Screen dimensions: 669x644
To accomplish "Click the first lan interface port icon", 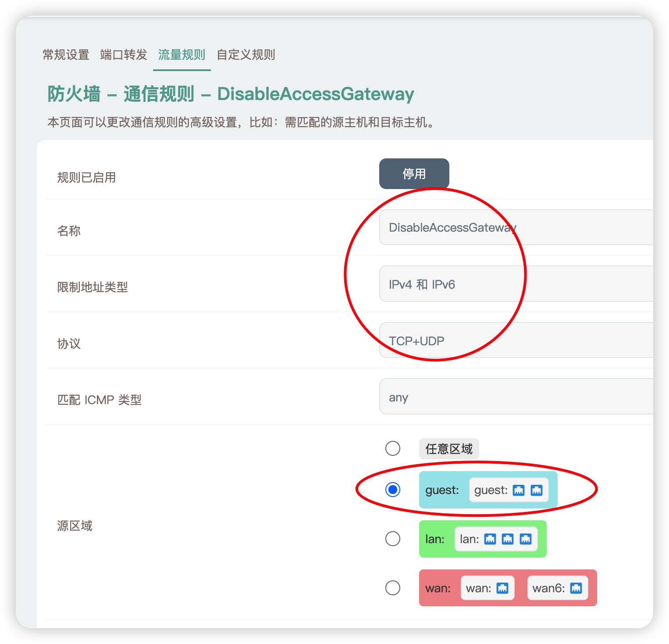I will pyautogui.click(x=490, y=539).
